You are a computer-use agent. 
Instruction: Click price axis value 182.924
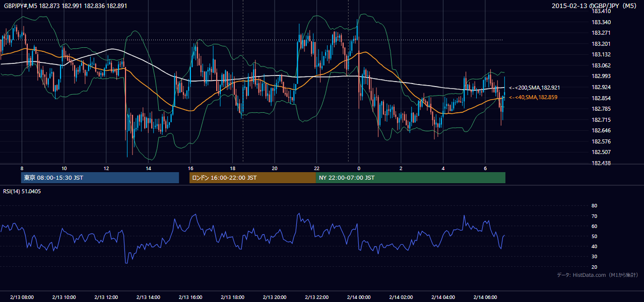(x=601, y=87)
